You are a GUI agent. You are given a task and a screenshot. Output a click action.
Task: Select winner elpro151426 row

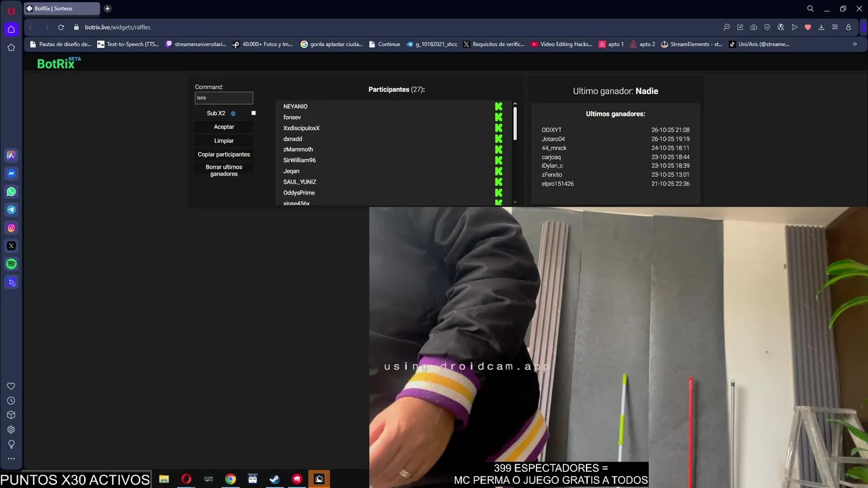(x=615, y=184)
